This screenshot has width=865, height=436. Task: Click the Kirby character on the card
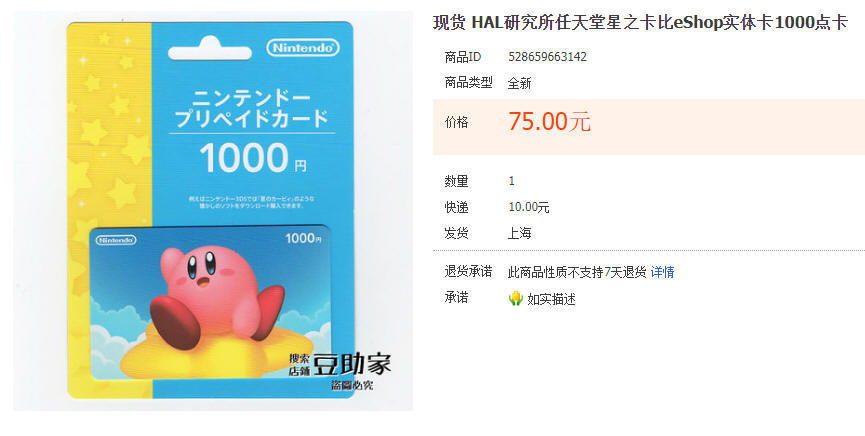tap(216, 296)
